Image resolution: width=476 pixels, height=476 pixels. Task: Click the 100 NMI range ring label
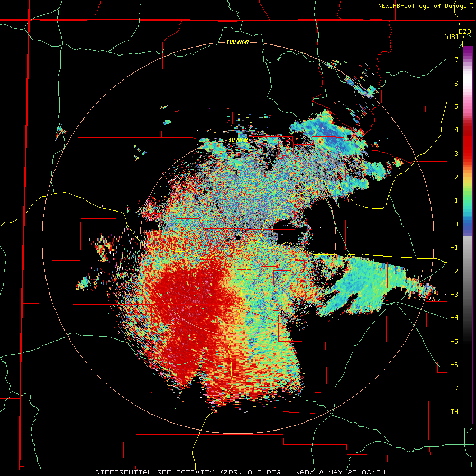click(237, 42)
